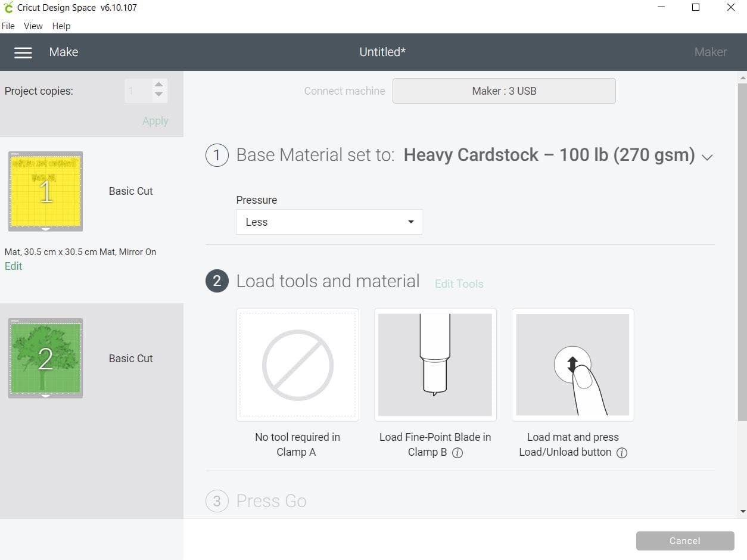Click the Connect machine text
Viewport: 747px width, 560px height.
pyautogui.click(x=344, y=91)
